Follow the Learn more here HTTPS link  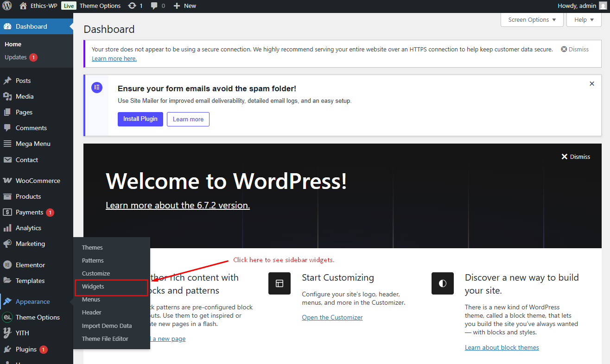[x=114, y=59]
